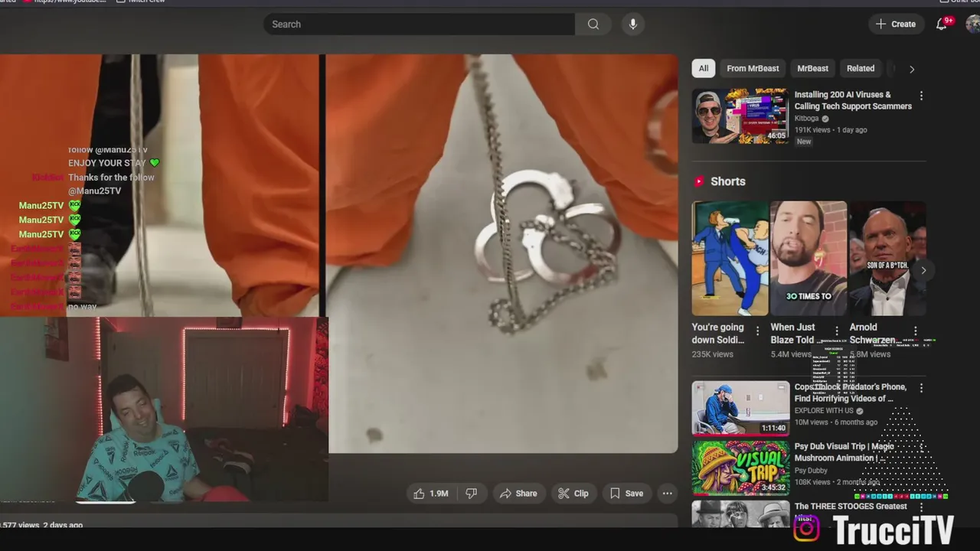Open options for Installing 200 AI Viruses
Viewport: 980px width, 551px height.
(921, 96)
